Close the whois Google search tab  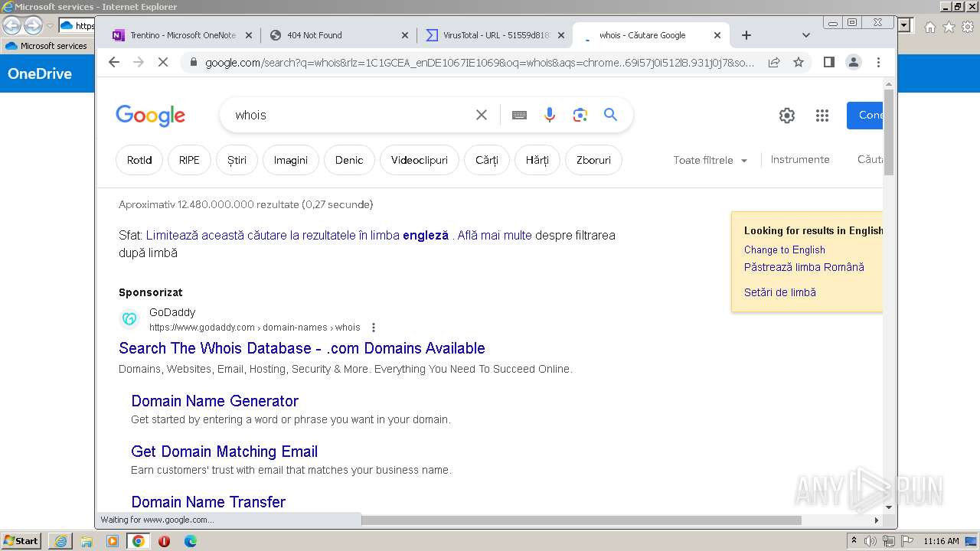tap(717, 35)
